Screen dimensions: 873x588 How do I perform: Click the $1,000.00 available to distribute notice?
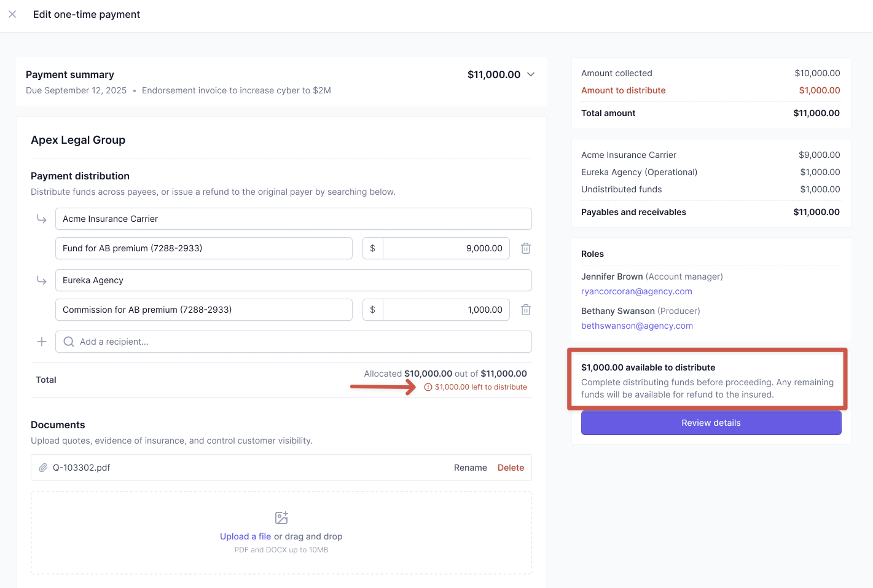pyautogui.click(x=708, y=380)
